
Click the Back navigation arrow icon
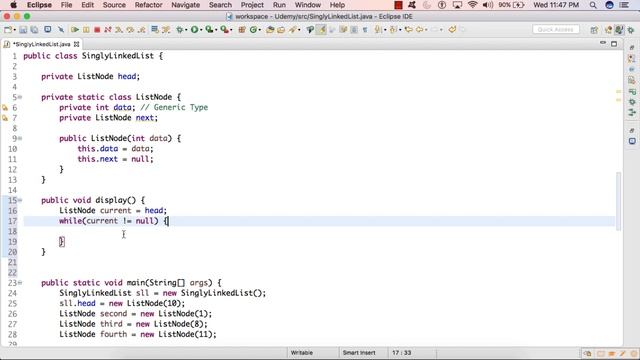click(x=419, y=29)
